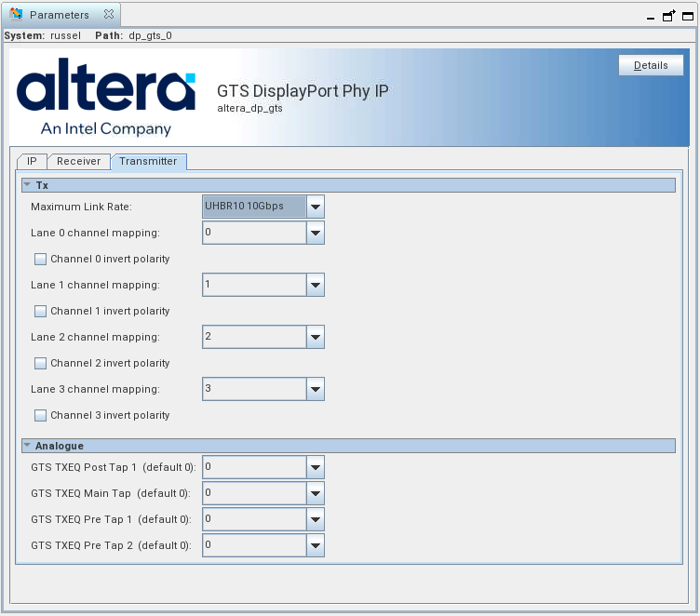Open Lane 2 channel mapping dropdown arrow
The height and width of the screenshot is (616, 700).
316,337
